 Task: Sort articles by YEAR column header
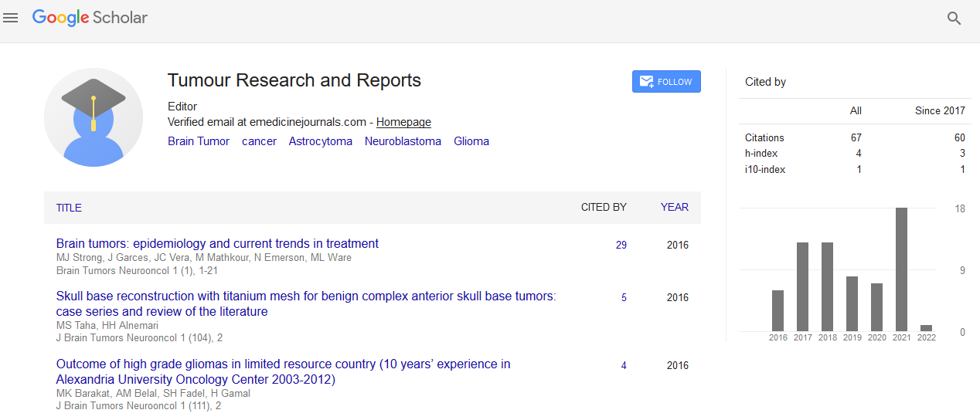click(675, 208)
